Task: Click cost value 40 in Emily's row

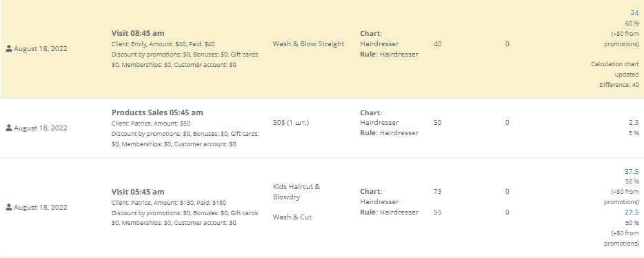Action: [x=437, y=44]
